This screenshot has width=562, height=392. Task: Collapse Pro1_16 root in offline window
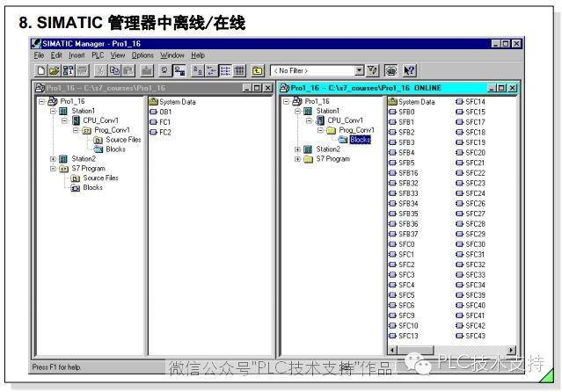coord(41,101)
